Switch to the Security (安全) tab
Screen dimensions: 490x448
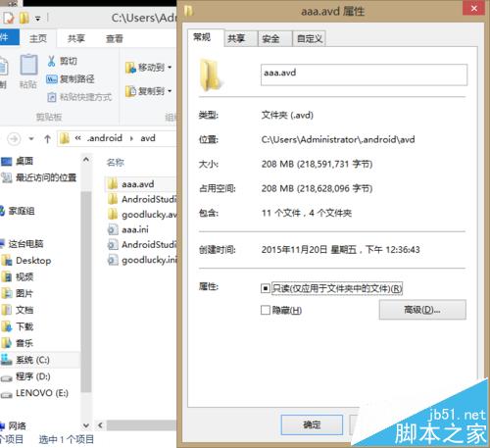274,39
